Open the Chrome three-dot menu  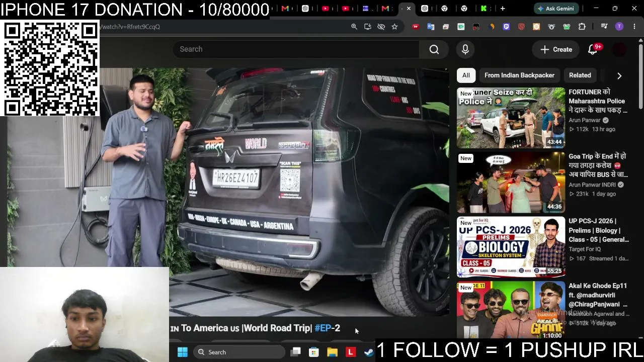pos(634,27)
